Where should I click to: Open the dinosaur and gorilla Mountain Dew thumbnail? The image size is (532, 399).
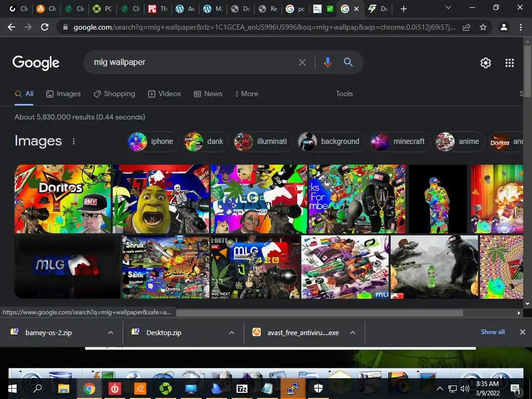click(x=434, y=267)
